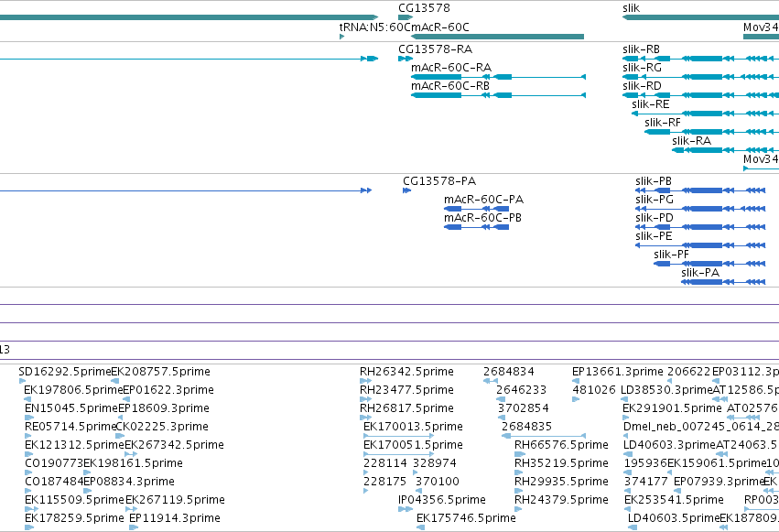Viewport: 779px width, 532px height.
Task: Select protein mAcR-60C-PA label
Action: click(x=483, y=200)
